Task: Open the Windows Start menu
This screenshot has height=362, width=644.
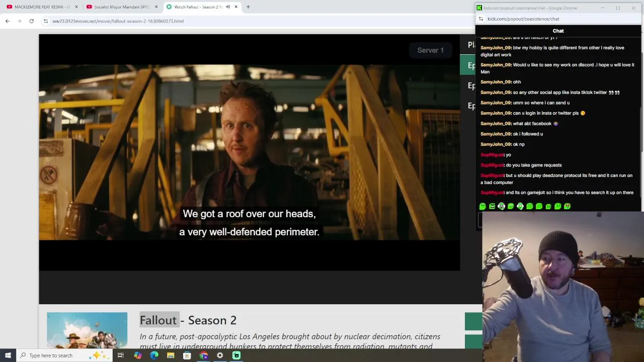Action: (x=8, y=355)
